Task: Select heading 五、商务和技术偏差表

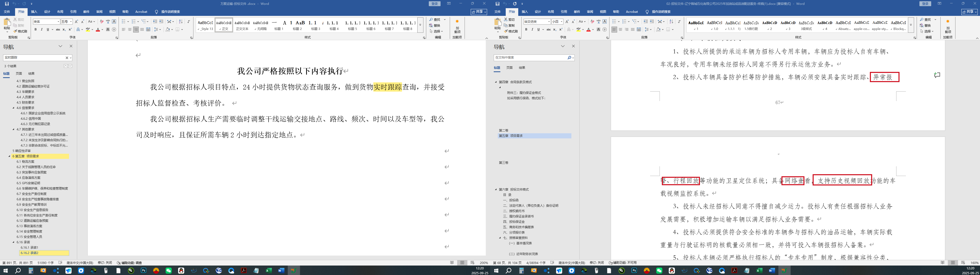Action: tap(518, 227)
